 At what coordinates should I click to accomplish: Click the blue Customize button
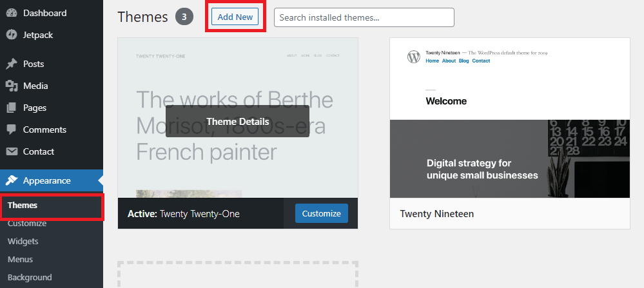tap(321, 213)
